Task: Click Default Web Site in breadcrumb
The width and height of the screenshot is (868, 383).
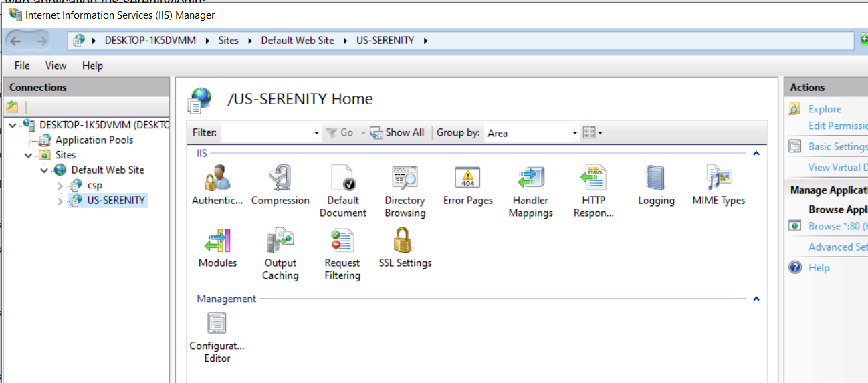Action: [x=298, y=41]
